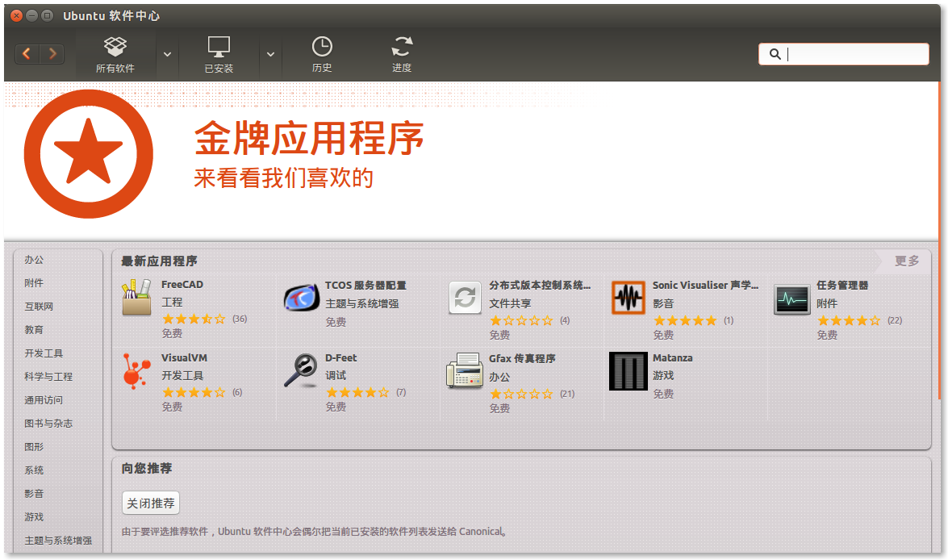The image size is (948, 560).
Task: Open 主题与系统增强 category in sidebar
Action: pyautogui.click(x=58, y=540)
